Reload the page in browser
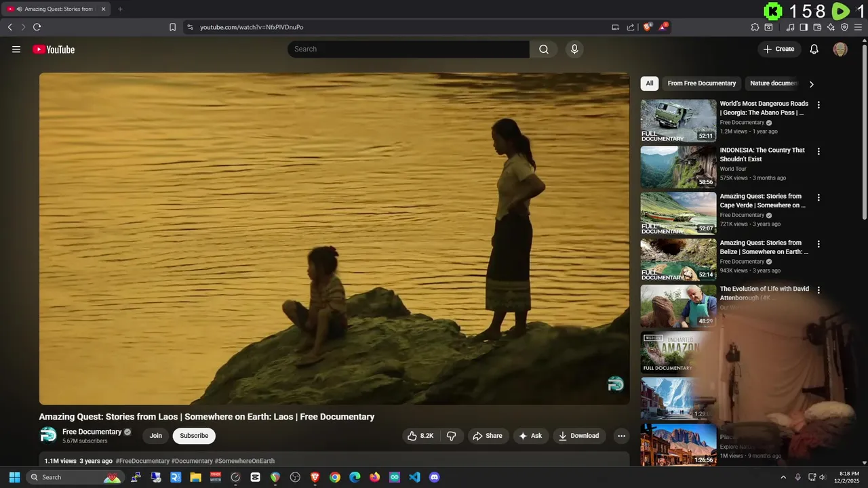Screen dimensions: 868x488 point(37,27)
